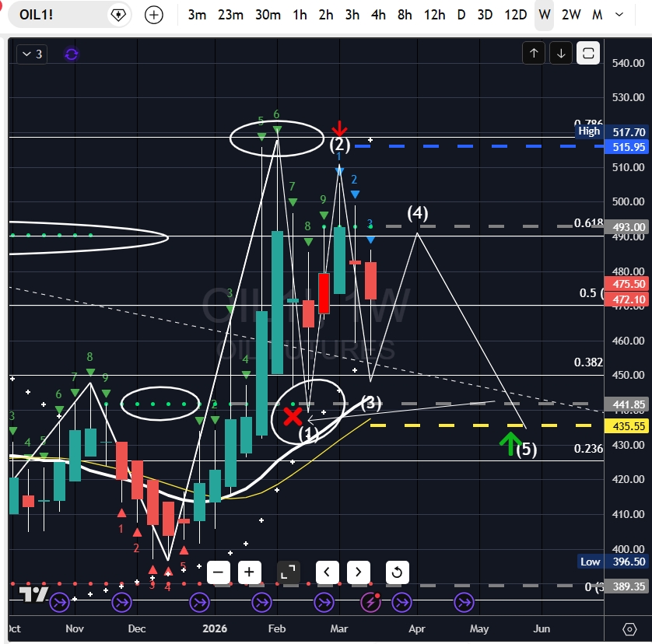The width and height of the screenshot is (652, 644).
Task: Click the (4) wave label
Action: pos(418,213)
